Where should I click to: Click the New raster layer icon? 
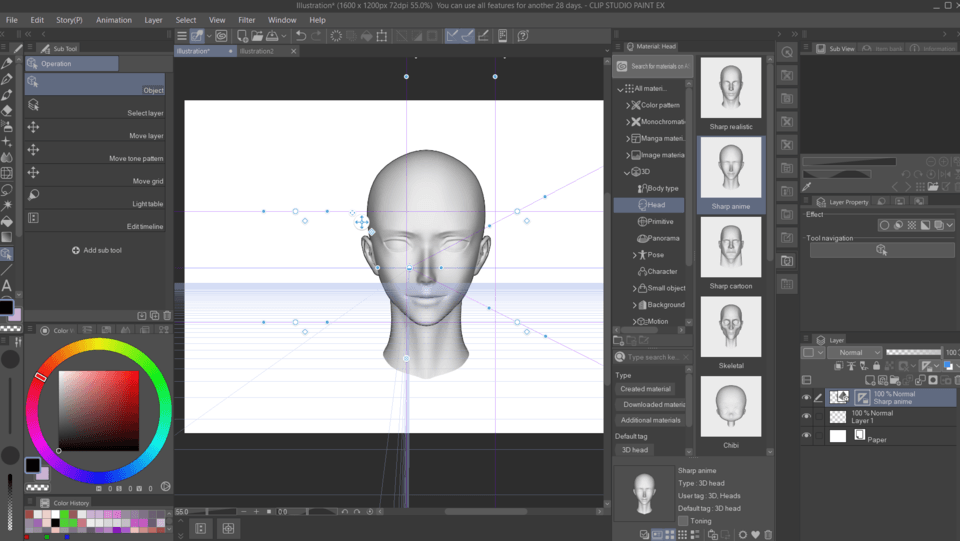(x=869, y=380)
